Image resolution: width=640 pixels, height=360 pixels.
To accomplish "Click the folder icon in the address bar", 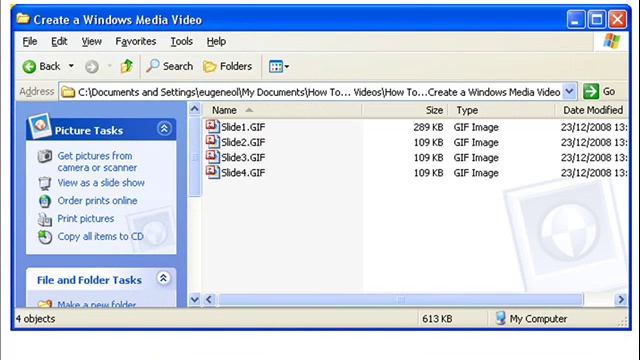I will point(68,92).
